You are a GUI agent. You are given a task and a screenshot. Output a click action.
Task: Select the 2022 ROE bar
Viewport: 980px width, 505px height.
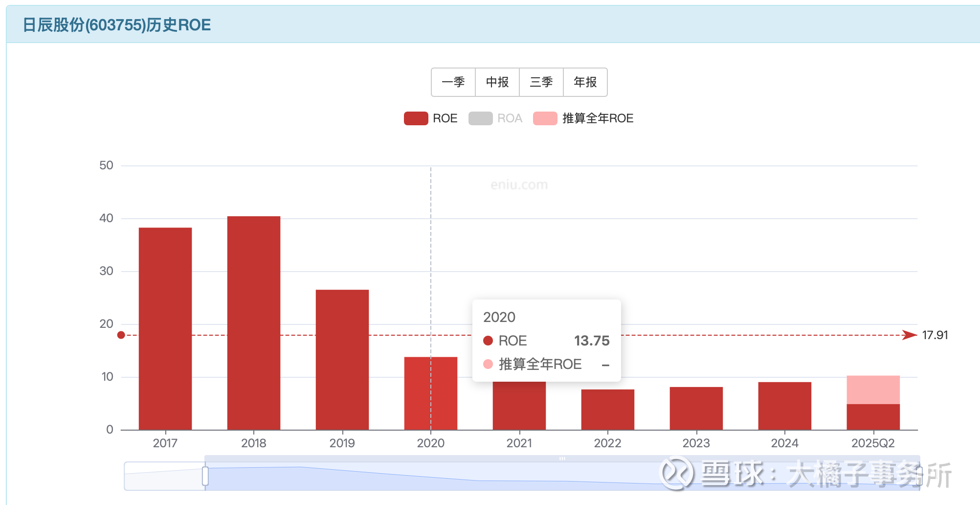coord(608,410)
